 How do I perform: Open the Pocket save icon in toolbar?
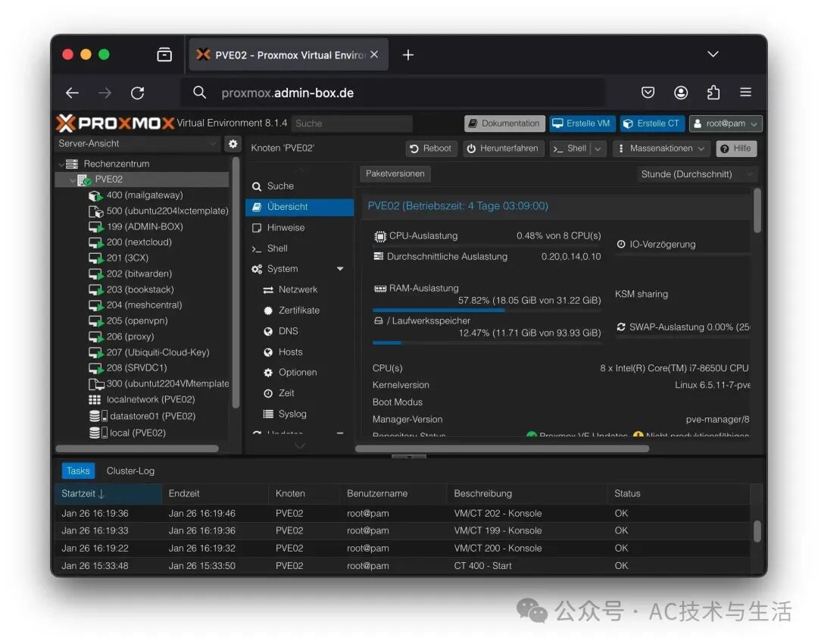(648, 92)
